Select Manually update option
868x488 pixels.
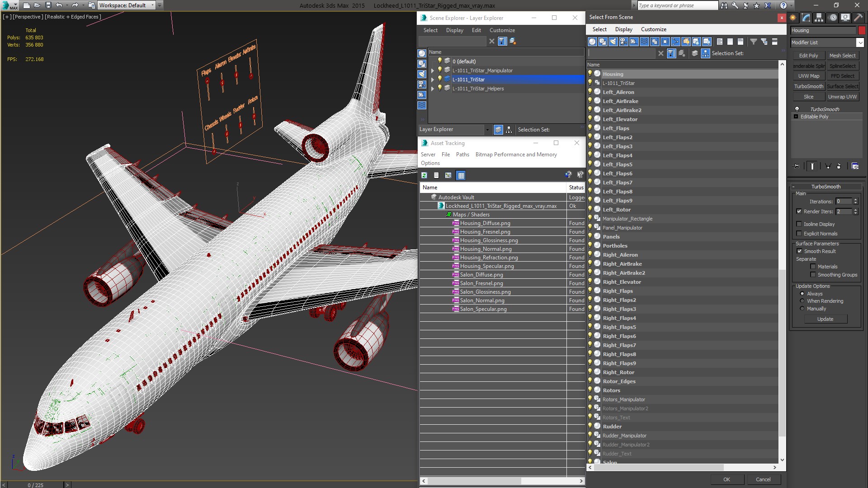tap(802, 309)
